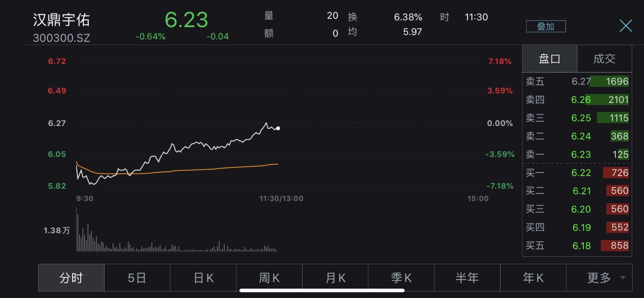Click the white dot on price line

pyautogui.click(x=278, y=128)
